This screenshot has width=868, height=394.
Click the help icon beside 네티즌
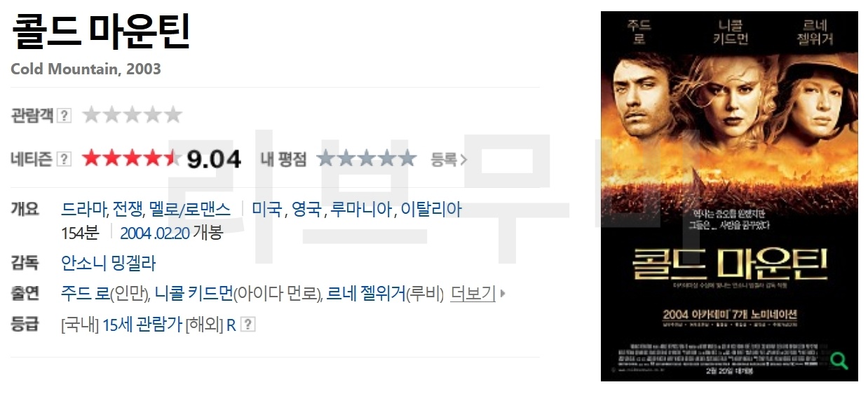(x=64, y=159)
